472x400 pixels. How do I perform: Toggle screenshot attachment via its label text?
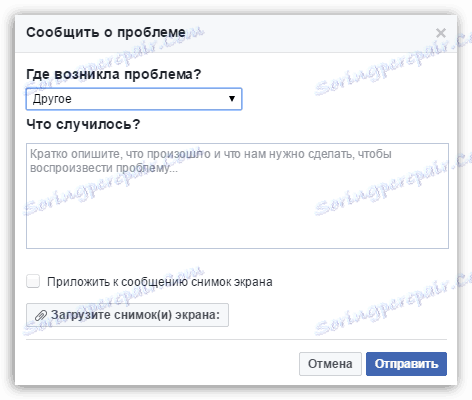point(160,282)
